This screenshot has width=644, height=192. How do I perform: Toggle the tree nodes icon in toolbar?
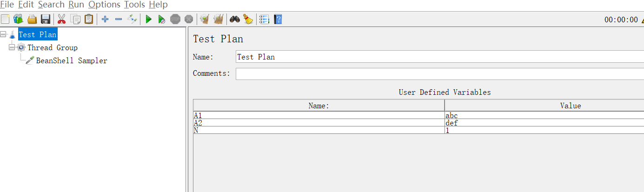[133, 19]
